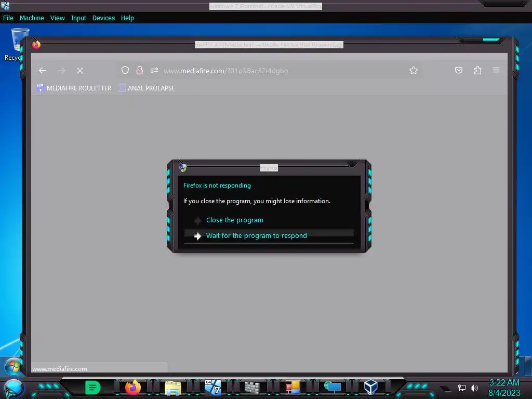View site security padlock info
This screenshot has width=532, height=399.
[x=139, y=70]
